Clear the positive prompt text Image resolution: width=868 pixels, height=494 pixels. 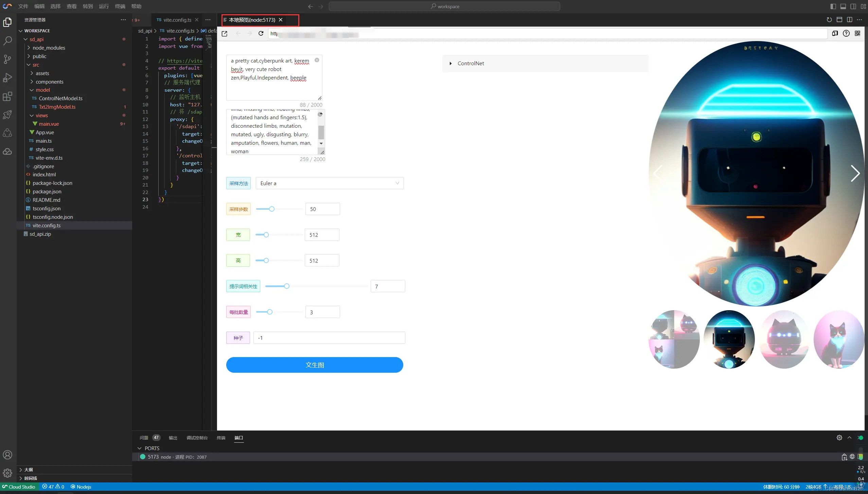coord(317,60)
